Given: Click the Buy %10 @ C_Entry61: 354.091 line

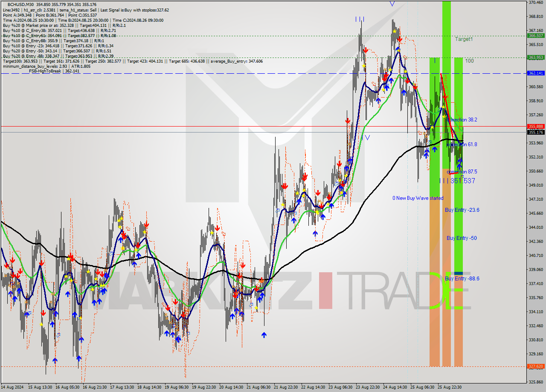Looking at the screenshot, I should tap(59, 35).
